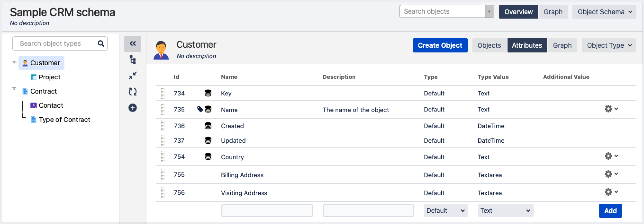Click the plus icon to add object type

(132, 108)
